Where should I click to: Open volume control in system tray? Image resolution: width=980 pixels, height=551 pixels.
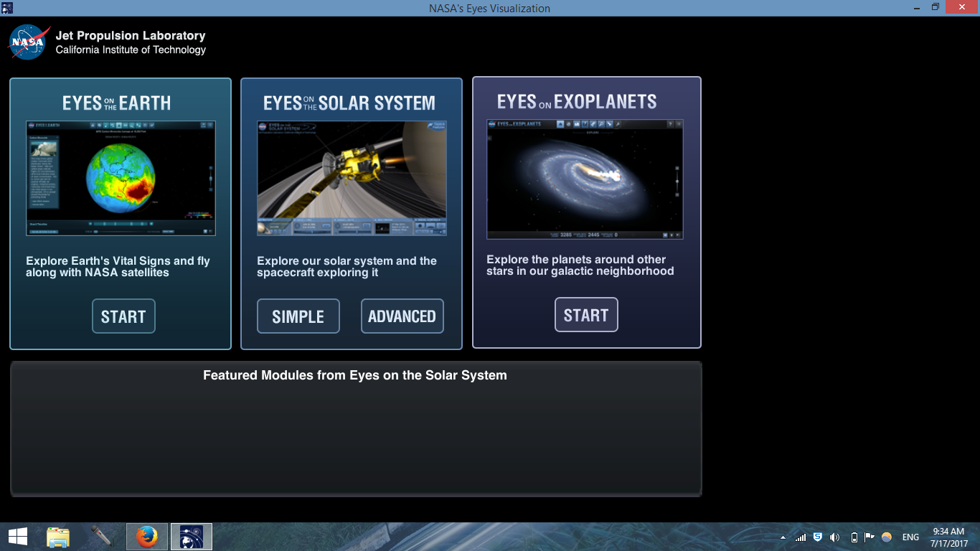point(834,536)
